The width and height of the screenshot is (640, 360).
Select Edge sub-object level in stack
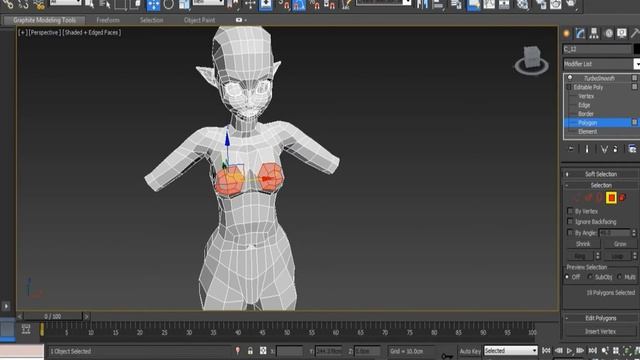584,105
